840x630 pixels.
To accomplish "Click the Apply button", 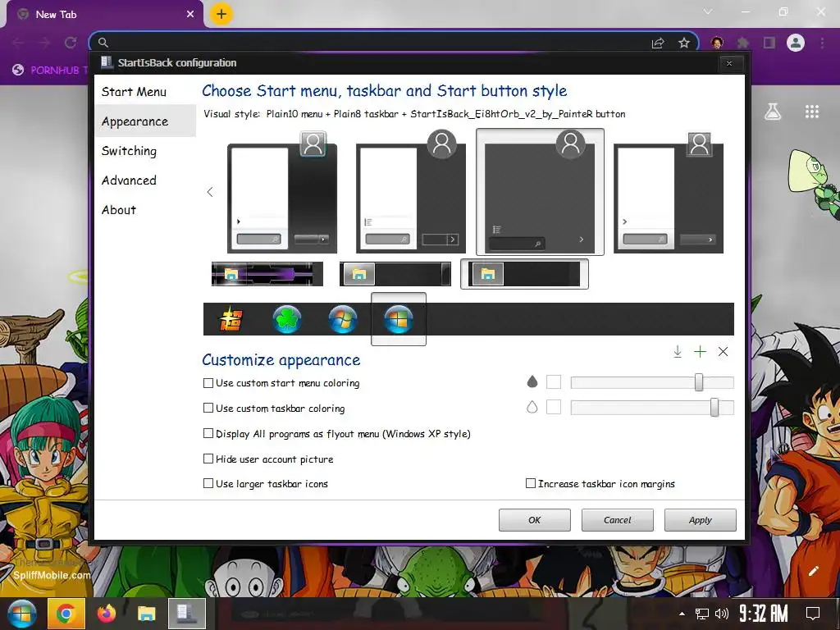I will [x=701, y=520].
